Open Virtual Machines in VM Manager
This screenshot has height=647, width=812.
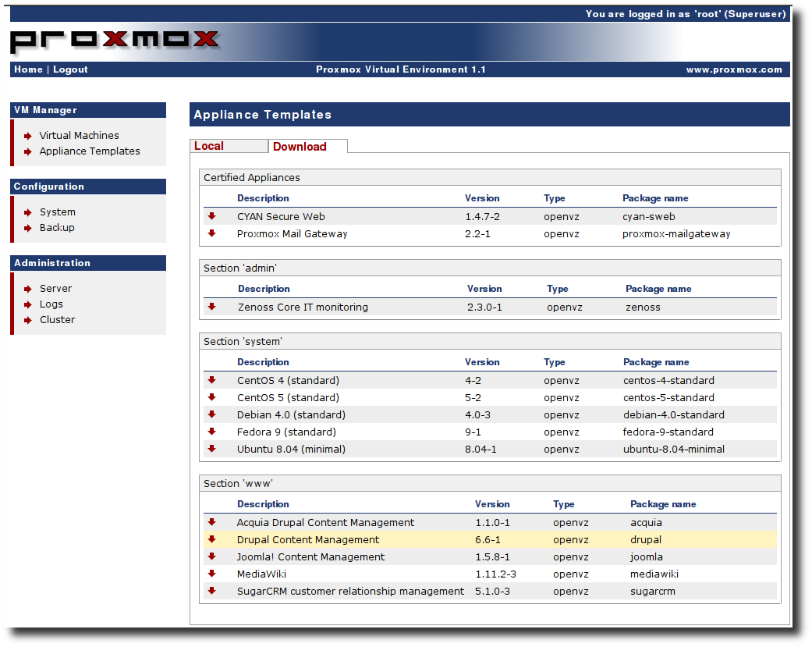point(80,135)
